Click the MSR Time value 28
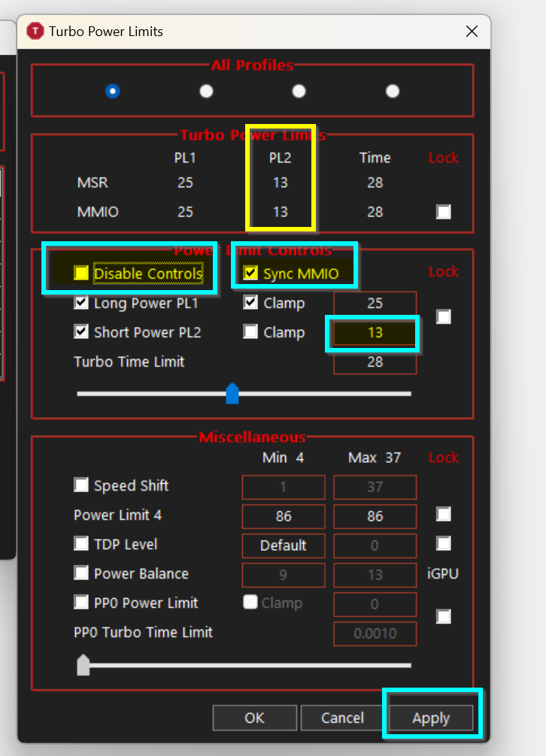Image resolution: width=546 pixels, height=756 pixels. (x=375, y=183)
